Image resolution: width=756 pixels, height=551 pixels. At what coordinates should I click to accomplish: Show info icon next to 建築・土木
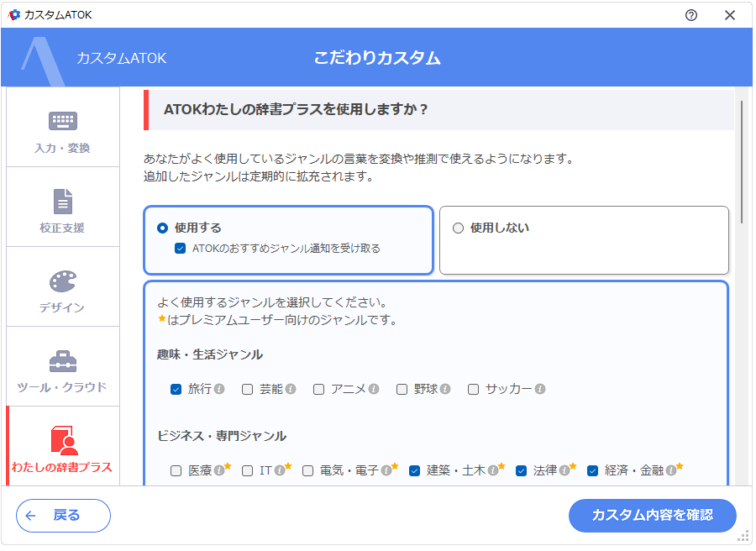pos(493,470)
